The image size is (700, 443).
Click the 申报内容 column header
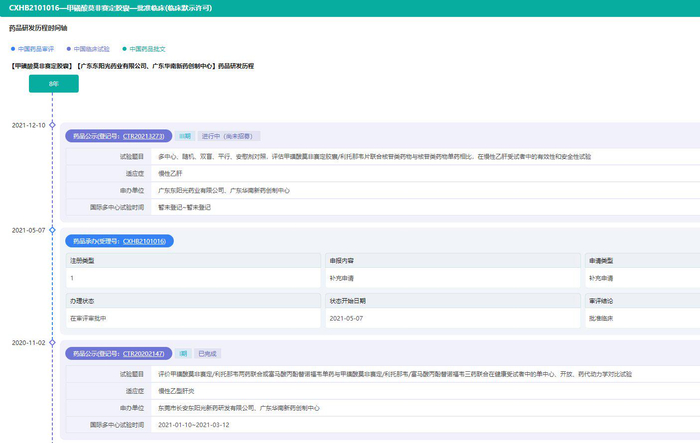click(453, 260)
